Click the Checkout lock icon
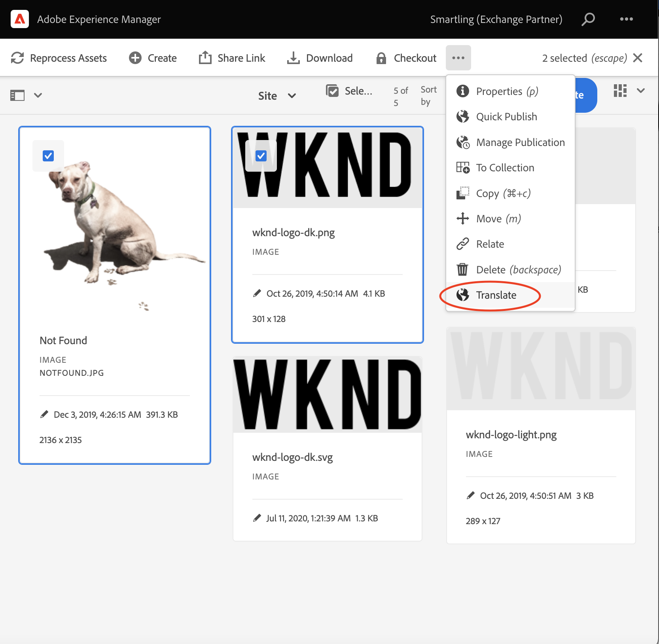This screenshot has height=644, width=659. pyautogui.click(x=381, y=58)
